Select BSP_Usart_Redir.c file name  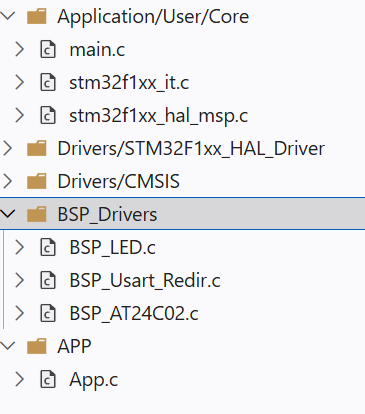pos(145,281)
